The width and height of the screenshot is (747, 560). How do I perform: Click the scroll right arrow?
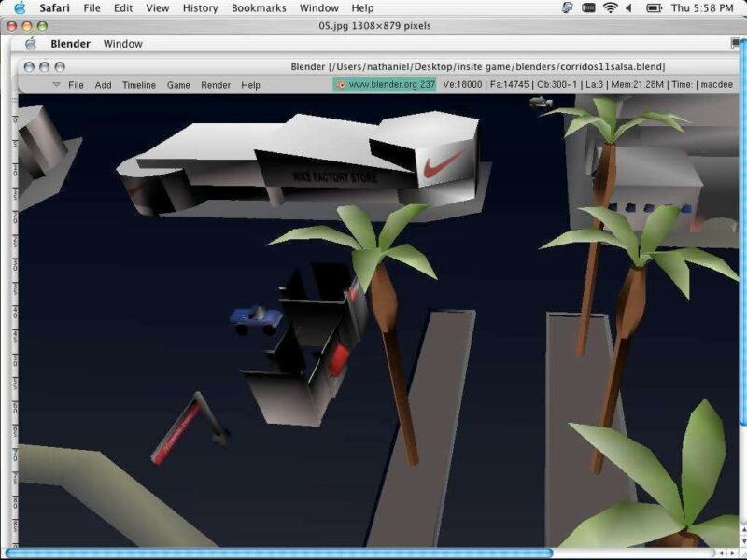[733, 553]
